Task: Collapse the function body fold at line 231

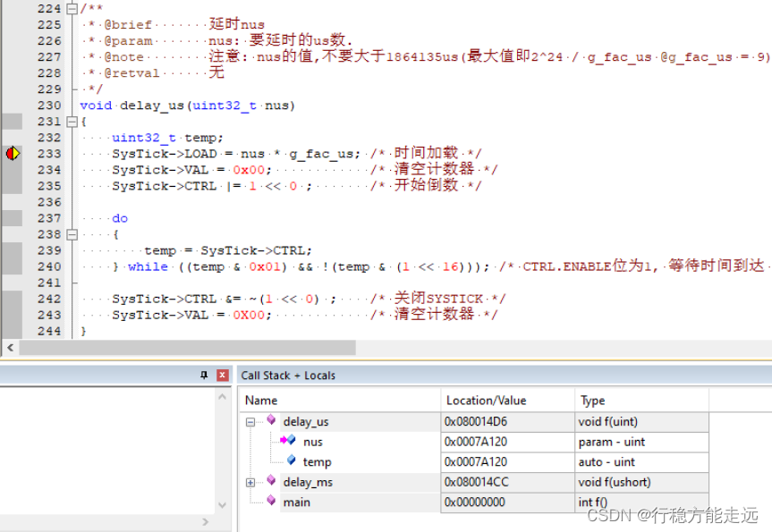Action: tap(72, 121)
